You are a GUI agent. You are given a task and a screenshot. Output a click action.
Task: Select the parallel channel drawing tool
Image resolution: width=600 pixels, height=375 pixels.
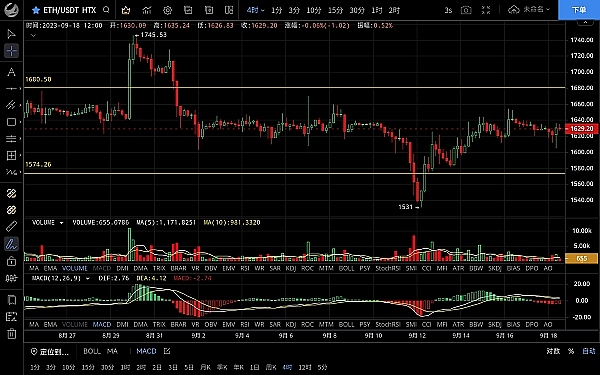(11, 105)
